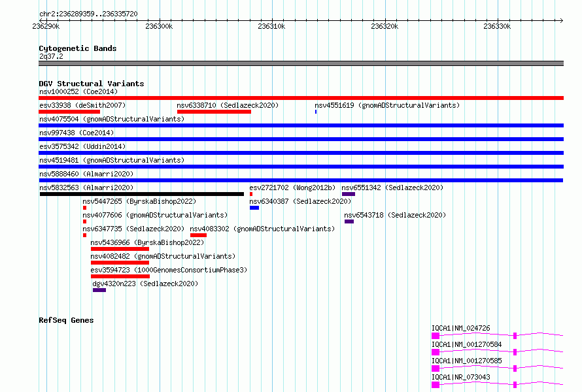Screen dimensions: 582x392
Task: Click the red esv3594723 variant bar
Action: (x=120, y=276)
